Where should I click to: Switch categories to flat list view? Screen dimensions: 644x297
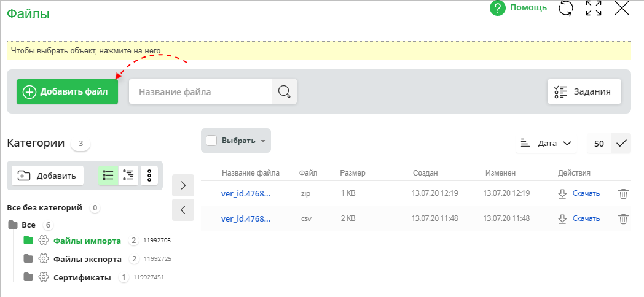pos(108,175)
